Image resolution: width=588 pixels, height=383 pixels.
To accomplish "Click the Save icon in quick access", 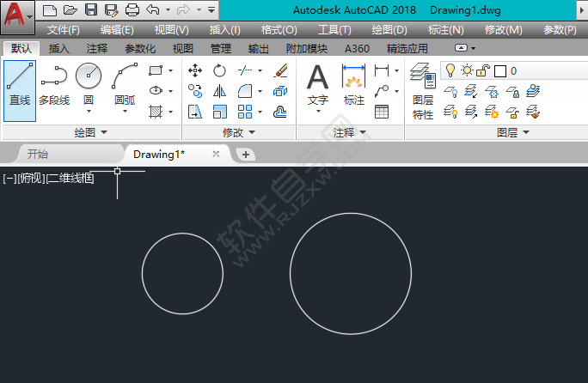I will tap(91, 10).
